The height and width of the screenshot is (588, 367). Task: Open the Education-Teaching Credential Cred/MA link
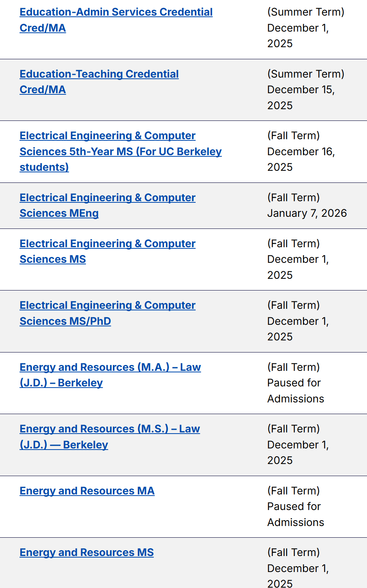pos(99,74)
